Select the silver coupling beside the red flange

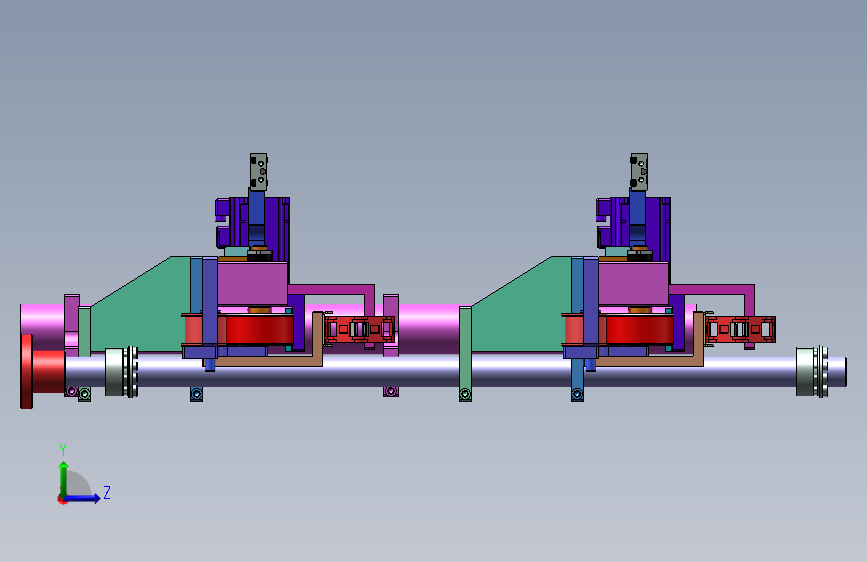point(121,372)
